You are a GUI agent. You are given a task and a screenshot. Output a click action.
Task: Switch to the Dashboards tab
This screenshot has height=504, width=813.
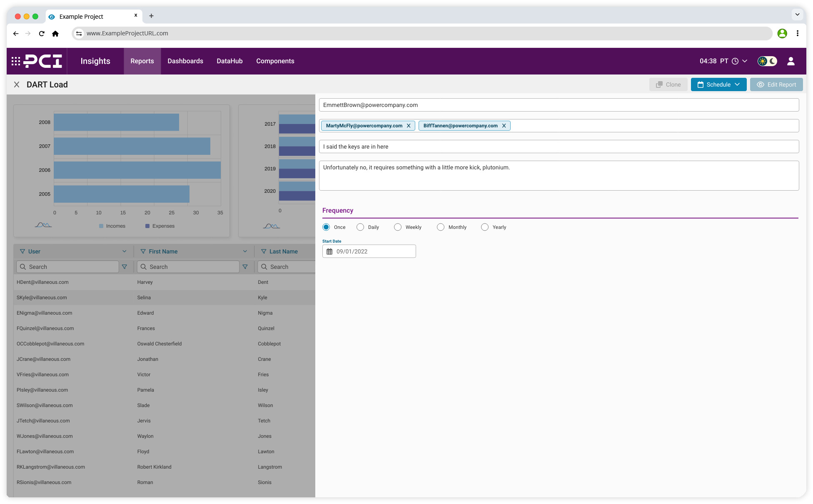[185, 61]
